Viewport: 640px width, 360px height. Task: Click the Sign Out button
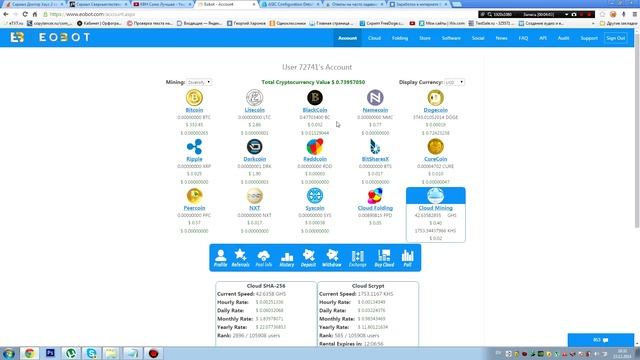click(616, 38)
